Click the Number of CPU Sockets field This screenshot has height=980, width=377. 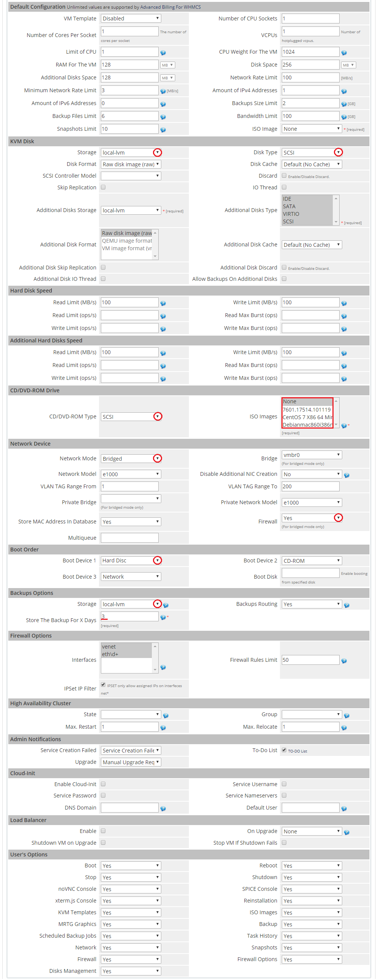(311, 18)
